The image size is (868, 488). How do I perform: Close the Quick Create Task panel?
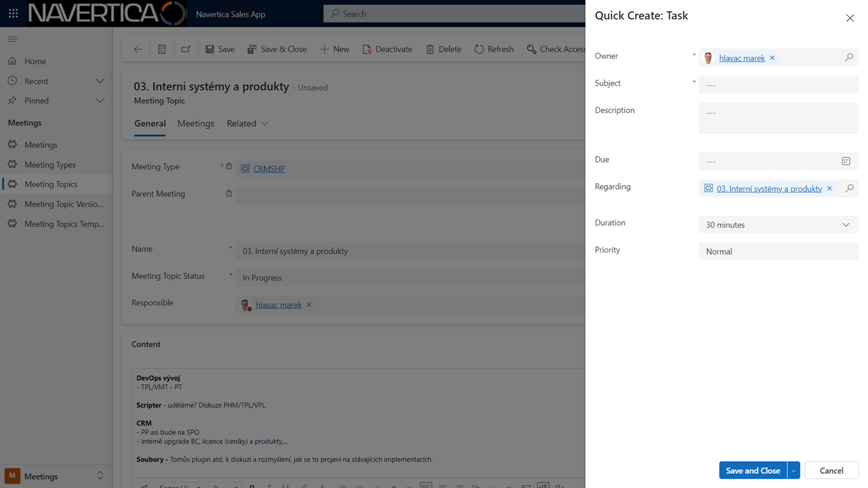point(850,18)
